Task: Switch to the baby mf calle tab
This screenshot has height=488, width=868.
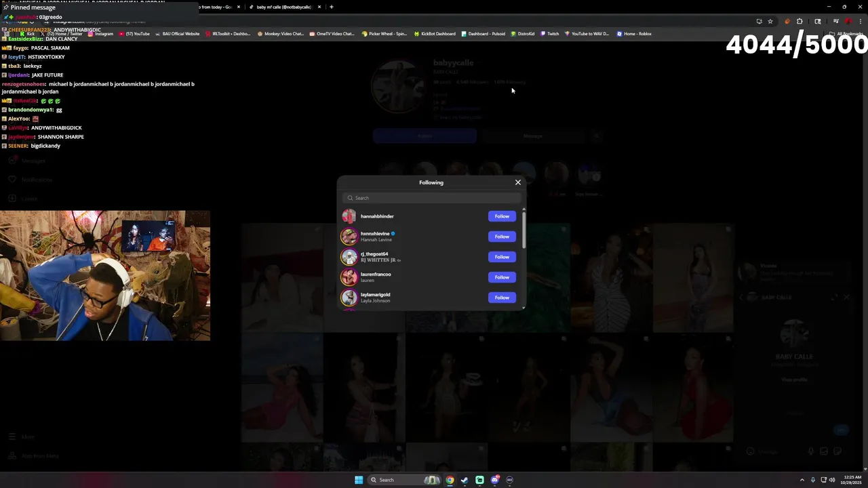Action: point(283,7)
